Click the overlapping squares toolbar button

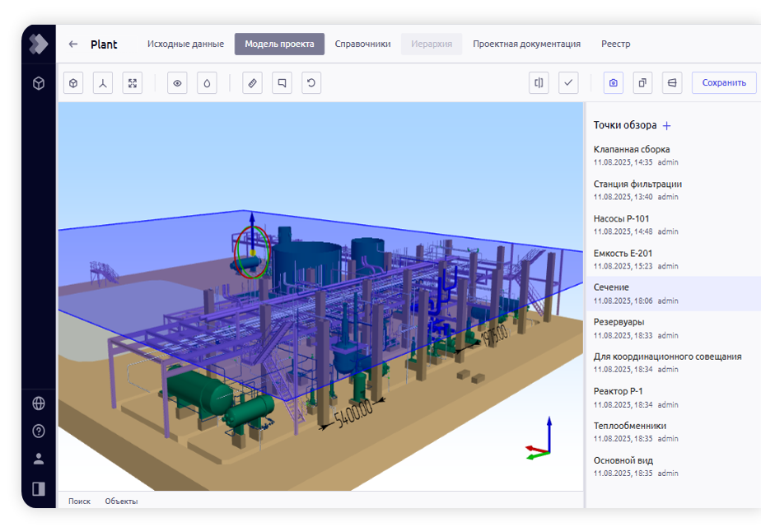(x=642, y=83)
